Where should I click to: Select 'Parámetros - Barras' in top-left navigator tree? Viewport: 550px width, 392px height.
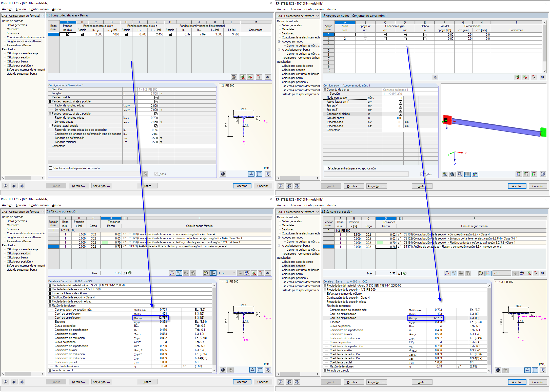click(19, 45)
